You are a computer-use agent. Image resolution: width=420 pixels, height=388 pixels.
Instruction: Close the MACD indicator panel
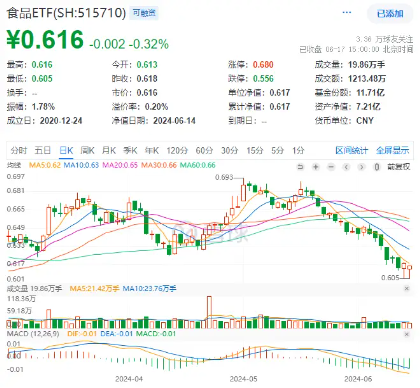[x=407, y=334]
